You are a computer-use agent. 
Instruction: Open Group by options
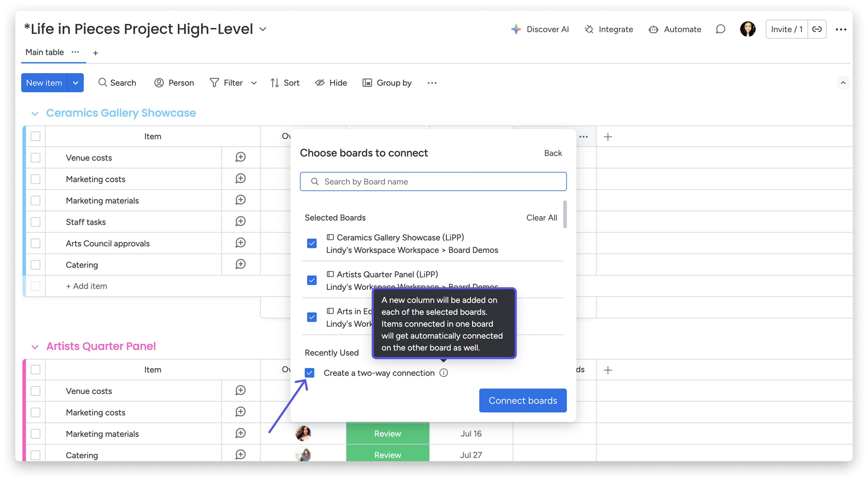(387, 83)
